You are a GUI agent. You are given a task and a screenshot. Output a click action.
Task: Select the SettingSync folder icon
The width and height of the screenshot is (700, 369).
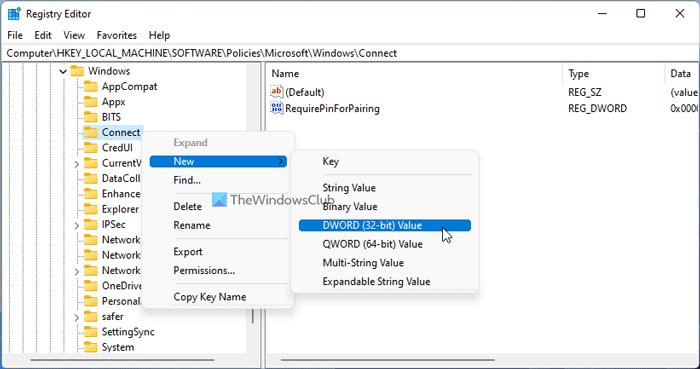pos(91,332)
